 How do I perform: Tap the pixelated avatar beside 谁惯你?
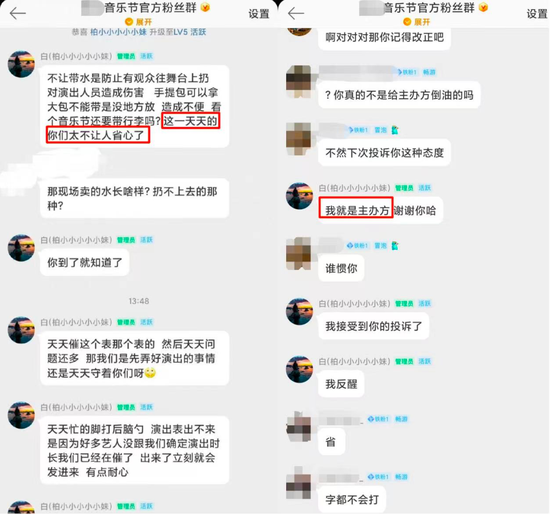(x=299, y=253)
